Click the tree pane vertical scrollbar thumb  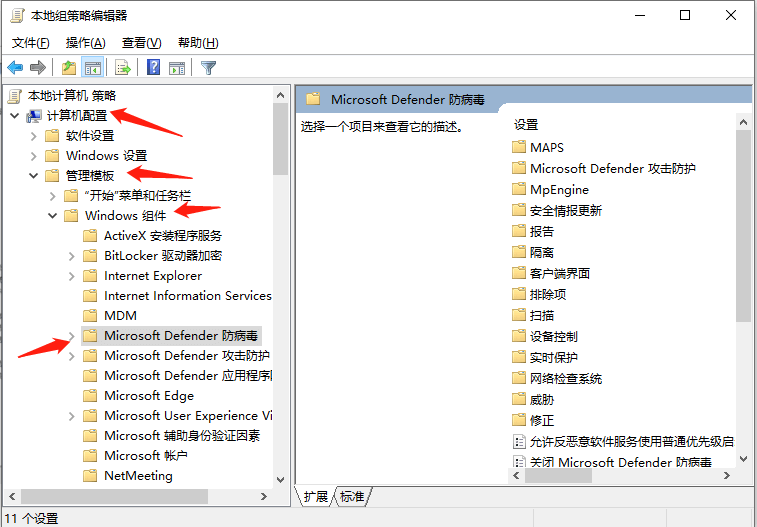point(280,139)
